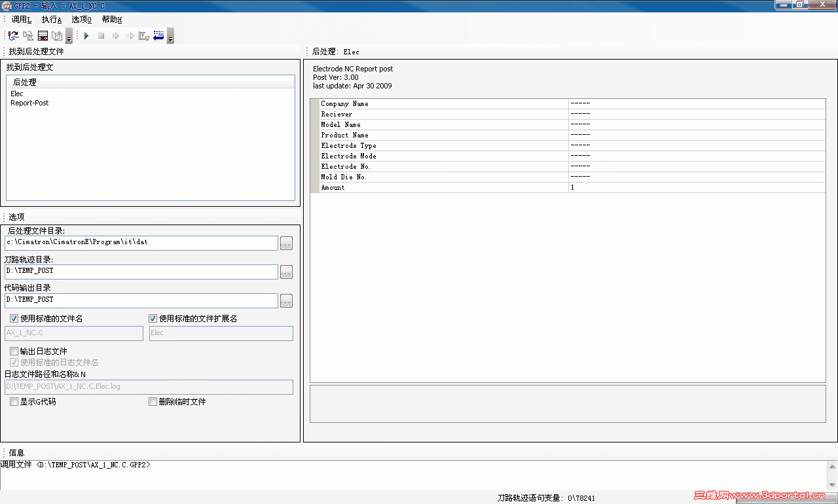Open the first toolbar's overflow options arrow
Image resolution: width=838 pixels, height=504 pixels.
[69, 36]
